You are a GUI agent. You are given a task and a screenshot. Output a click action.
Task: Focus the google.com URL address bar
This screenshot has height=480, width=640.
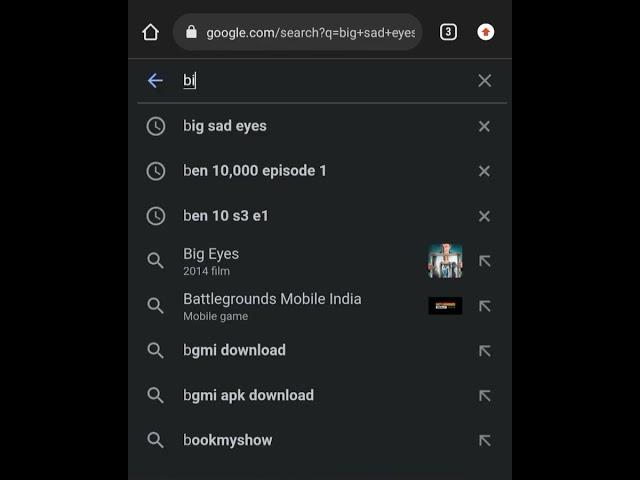tap(298, 32)
